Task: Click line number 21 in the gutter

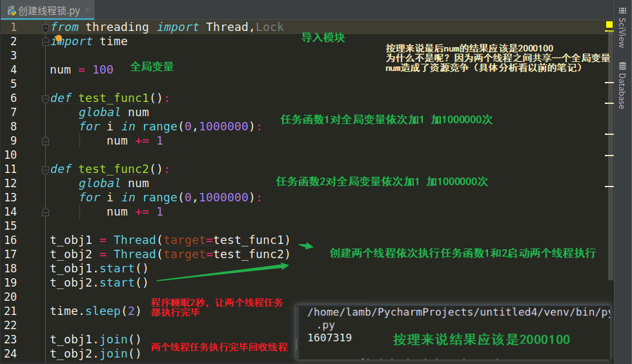Action: (10, 311)
